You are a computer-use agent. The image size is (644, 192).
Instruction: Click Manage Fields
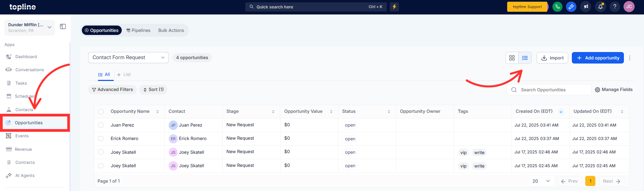[x=614, y=90]
